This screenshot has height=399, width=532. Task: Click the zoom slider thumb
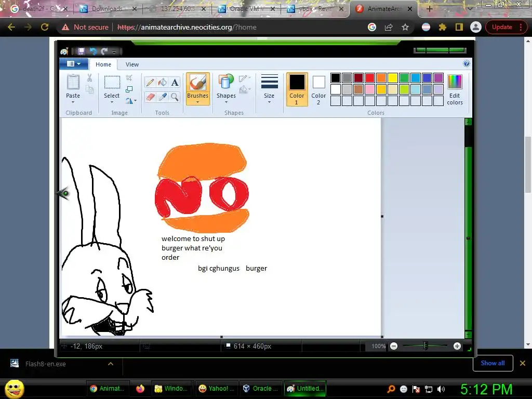[x=425, y=346]
